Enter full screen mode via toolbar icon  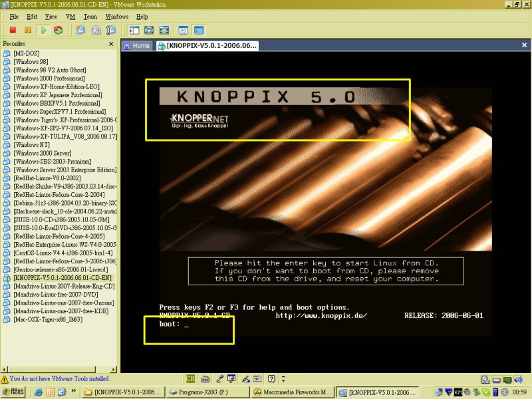coord(164,30)
